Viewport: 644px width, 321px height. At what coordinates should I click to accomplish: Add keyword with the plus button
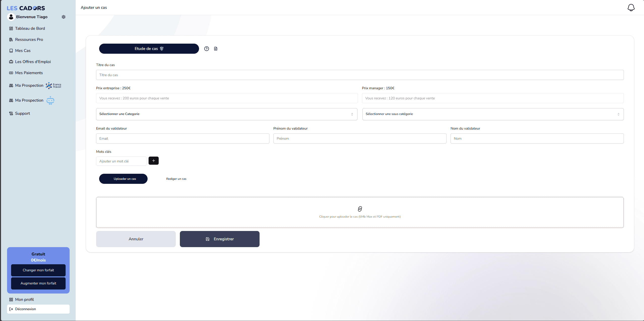(x=154, y=161)
